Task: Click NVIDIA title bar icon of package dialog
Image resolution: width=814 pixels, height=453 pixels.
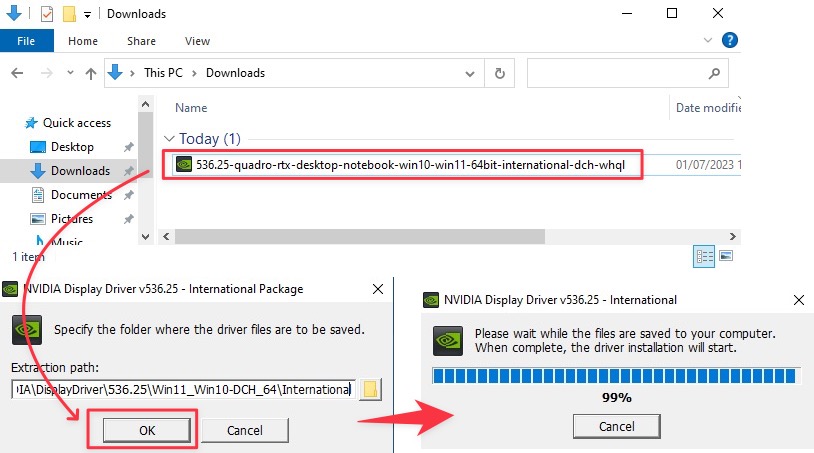Action: [x=10, y=289]
